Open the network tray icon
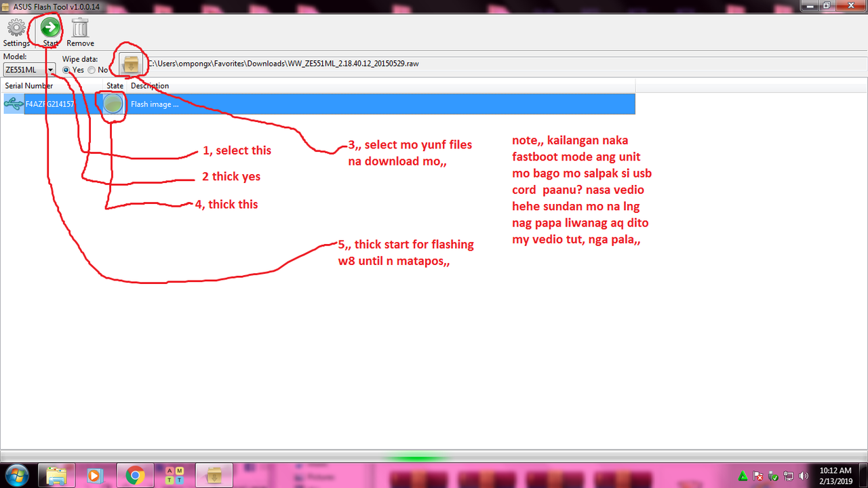The image size is (868, 488). click(789, 476)
